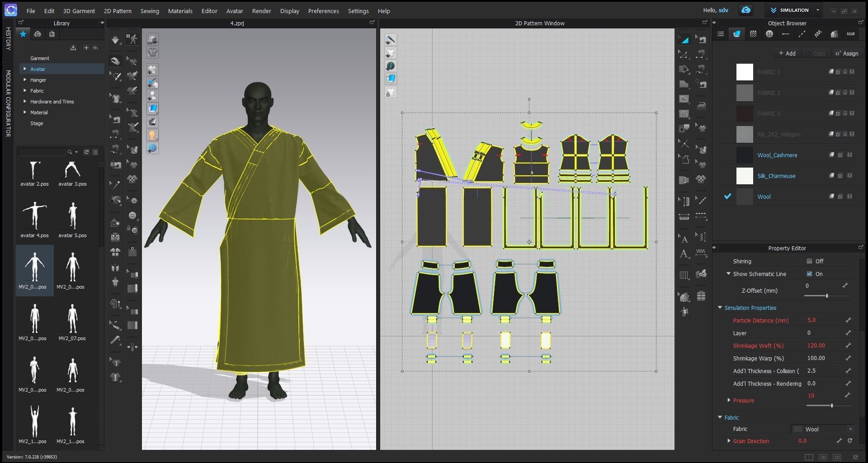The height and width of the screenshot is (463, 868).
Task: Open the checkered Graphic tab in Object Browser
Action: [753, 34]
